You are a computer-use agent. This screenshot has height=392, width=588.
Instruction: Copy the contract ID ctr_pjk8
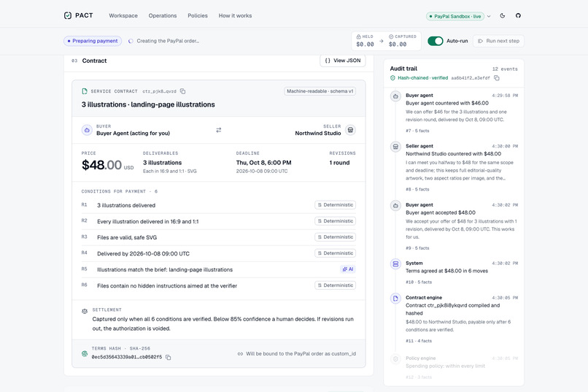pyautogui.click(x=182, y=91)
